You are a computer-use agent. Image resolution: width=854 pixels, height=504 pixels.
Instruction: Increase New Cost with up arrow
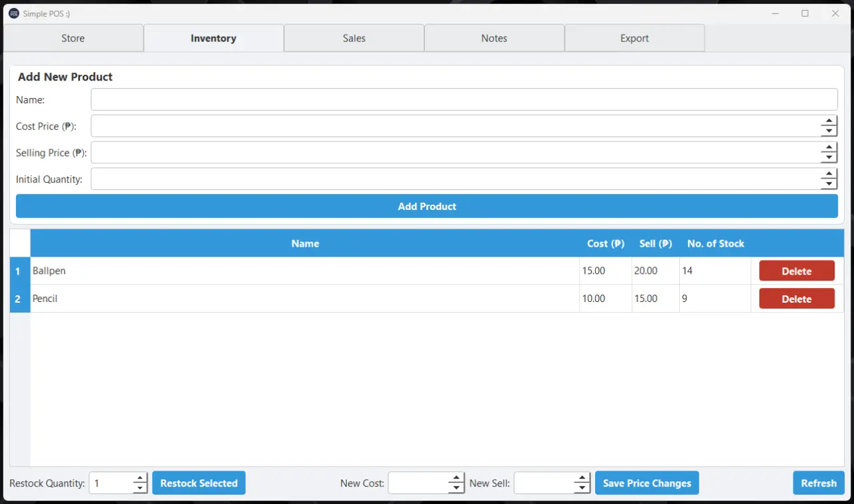[x=456, y=478]
